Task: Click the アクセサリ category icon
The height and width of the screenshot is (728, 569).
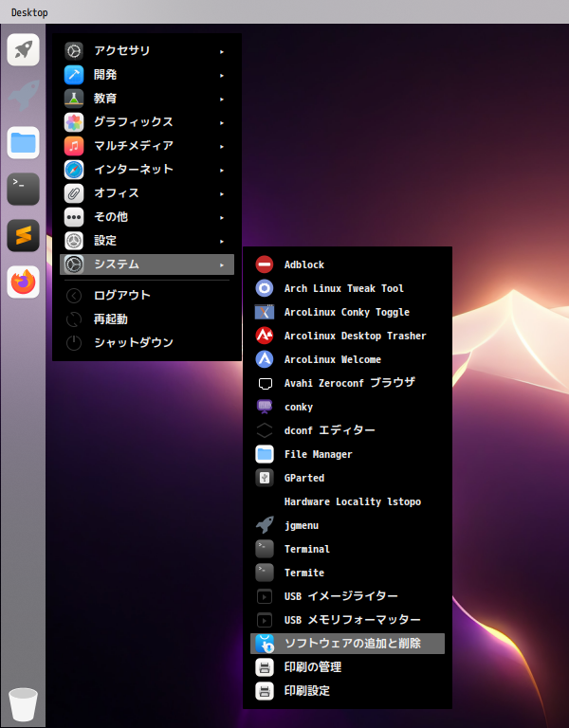Action: (x=74, y=51)
